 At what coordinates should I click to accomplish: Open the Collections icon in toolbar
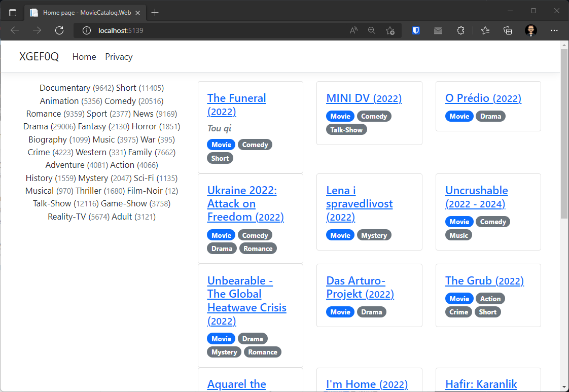[x=508, y=30]
